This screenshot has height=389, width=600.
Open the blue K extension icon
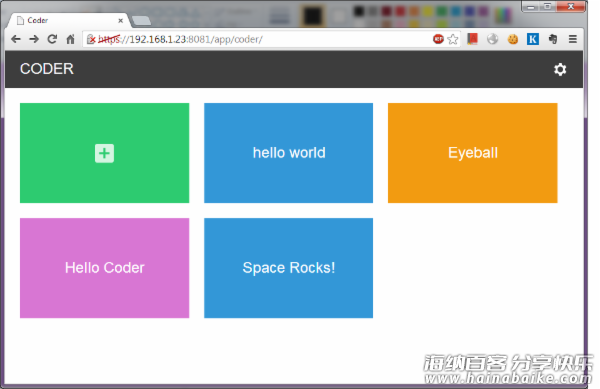pyautogui.click(x=533, y=39)
